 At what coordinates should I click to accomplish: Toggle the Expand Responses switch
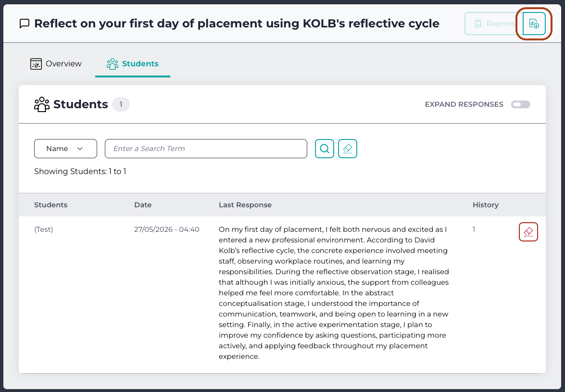[520, 104]
